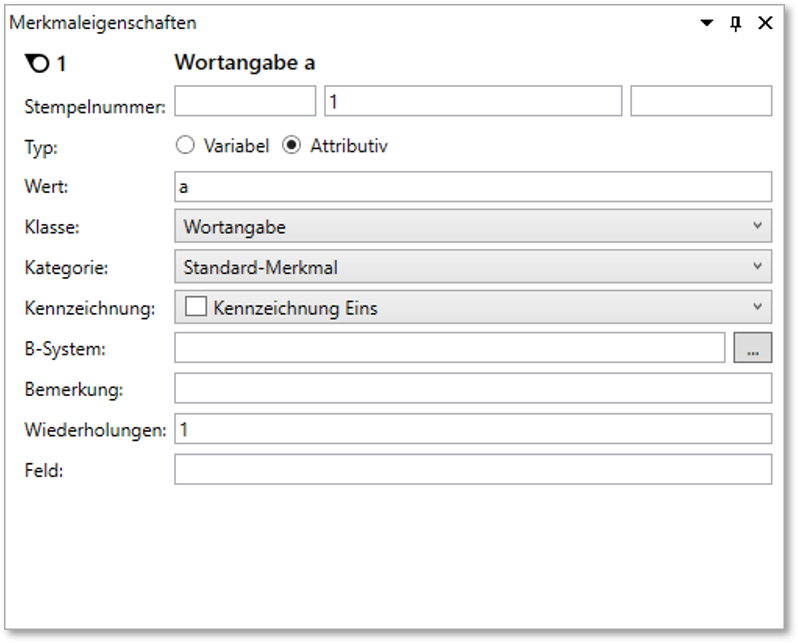
Task: Click into the Wert input field
Action: coord(472,187)
